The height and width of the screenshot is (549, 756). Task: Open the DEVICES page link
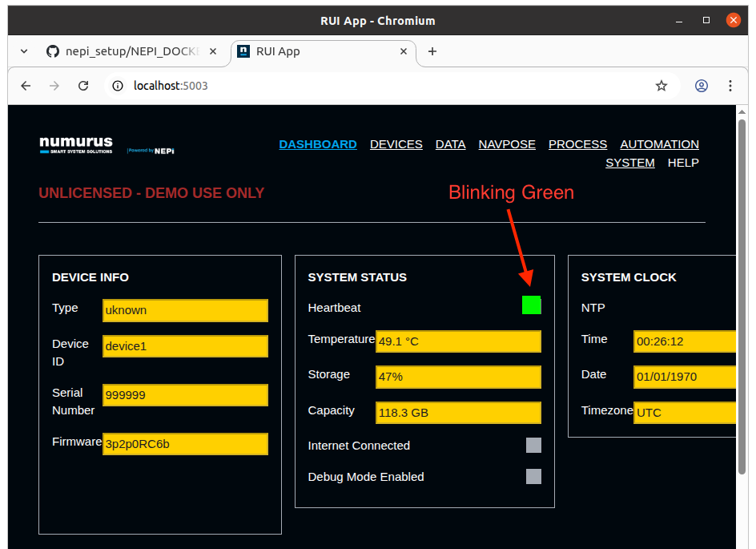(x=396, y=144)
